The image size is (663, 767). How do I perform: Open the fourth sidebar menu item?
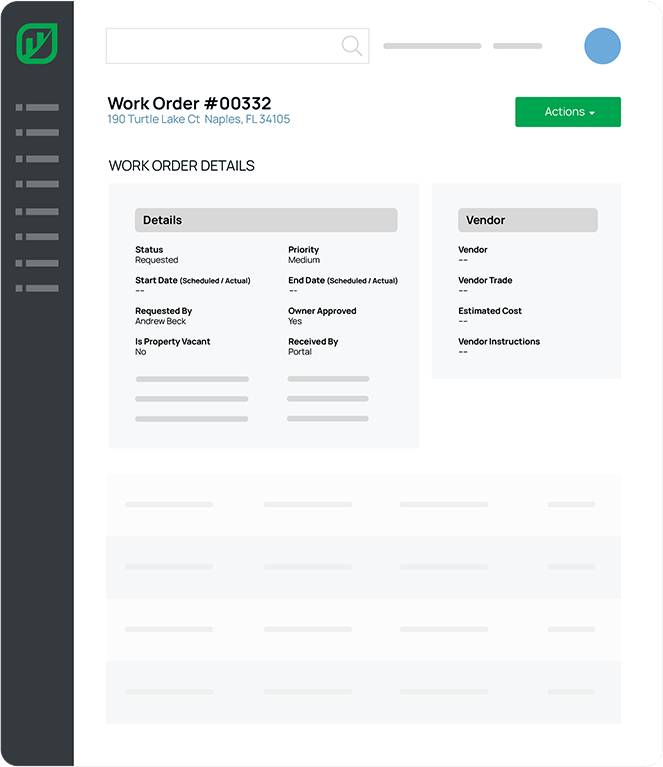(x=37, y=184)
